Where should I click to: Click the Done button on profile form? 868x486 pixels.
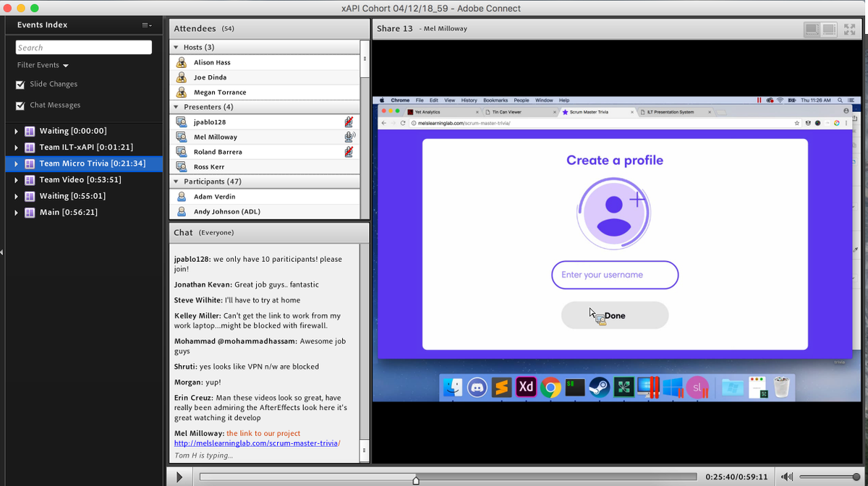[x=615, y=315]
